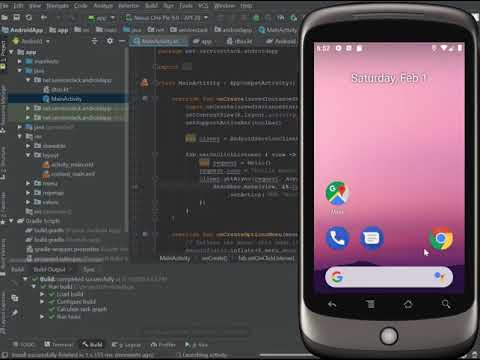480x360 pixels.
Task: Expand the mipmap folder
Action: pyautogui.click(x=28, y=193)
